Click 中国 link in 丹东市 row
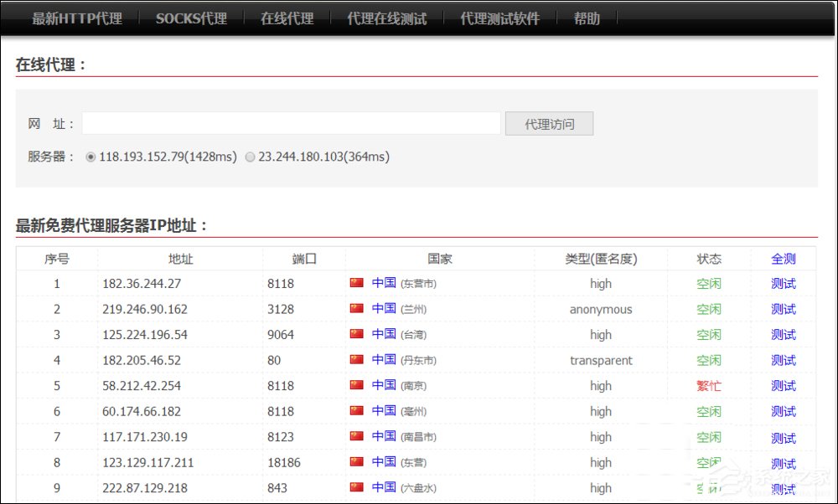The height and width of the screenshot is (504, 838). coord(384,360)
